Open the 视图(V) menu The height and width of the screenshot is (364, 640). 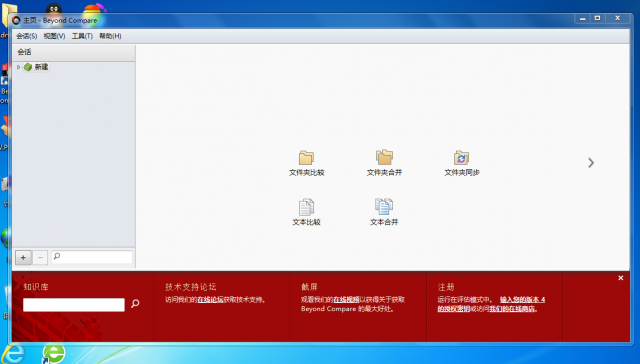click(54, 36)
